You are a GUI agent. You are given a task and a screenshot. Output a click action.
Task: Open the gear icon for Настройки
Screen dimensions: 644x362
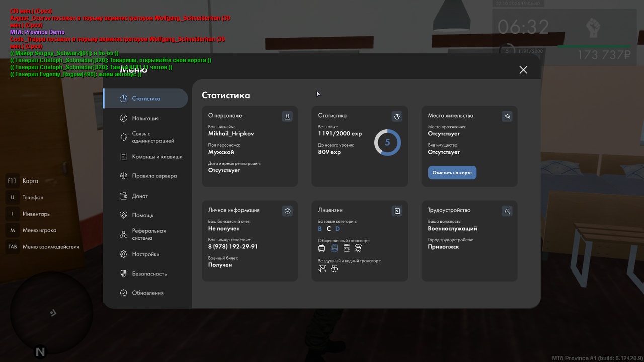[x=124, y=254]
